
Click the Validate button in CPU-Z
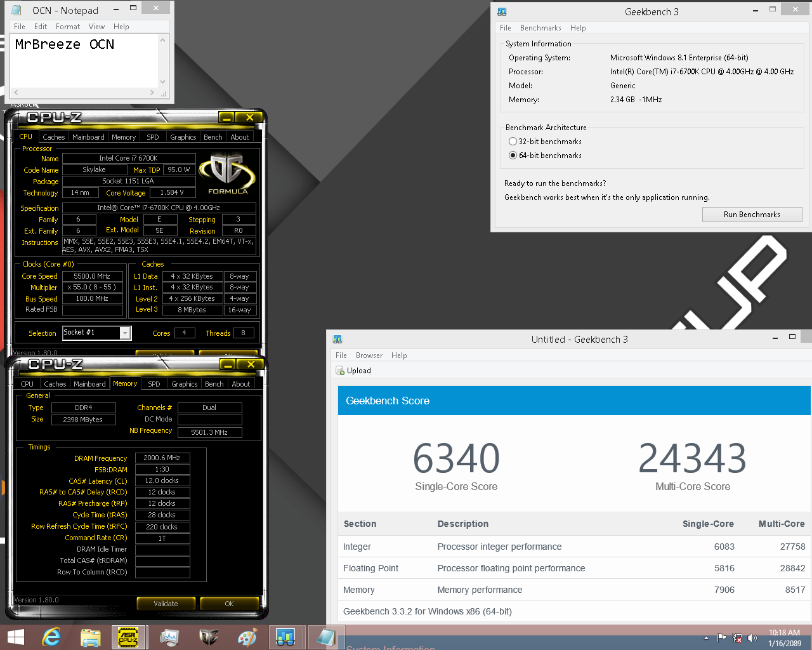pyautogui.click(x=166, y=604)
